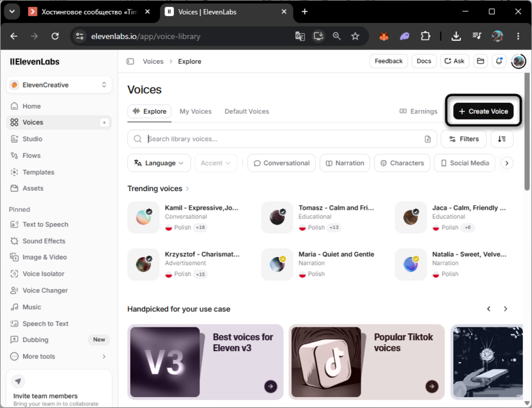Open notifications bell icon

499,61
